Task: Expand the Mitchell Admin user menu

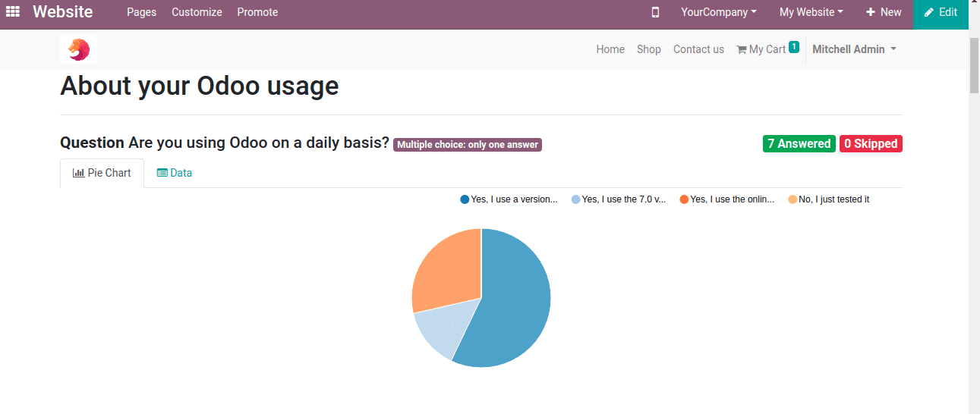Action: pos(854,49)
